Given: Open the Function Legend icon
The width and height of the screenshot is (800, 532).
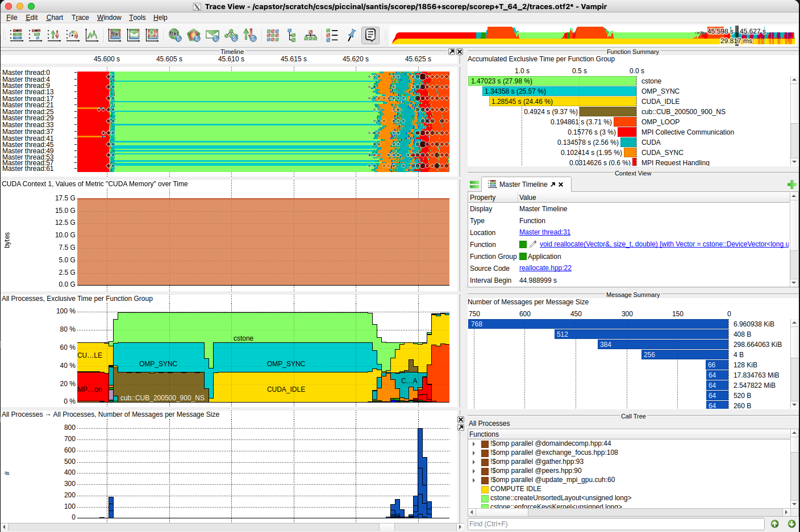Looking at the screenshot, I should coord(332,35).
